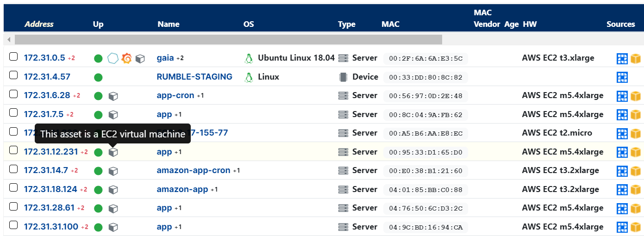
Task: Click the Ubuntu Linux penguin icon in the gaia row
Action: pos(249,58)
